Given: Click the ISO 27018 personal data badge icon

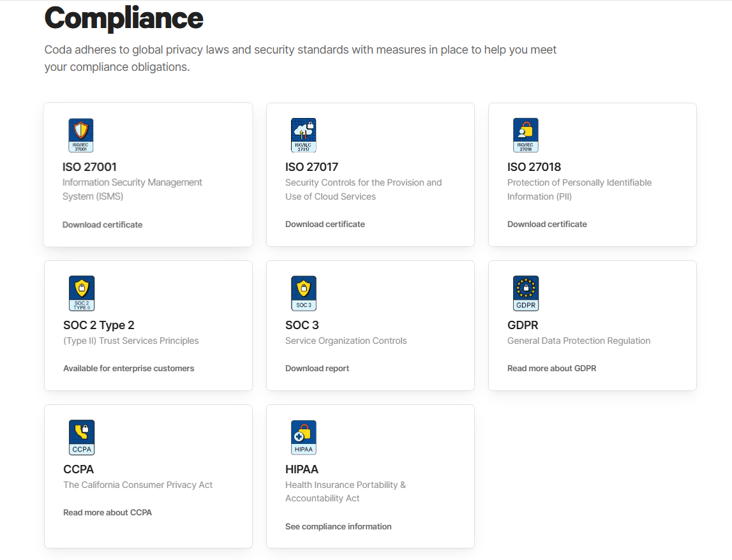Looking at the screenshot, I should pyautogui.click(x=525, y=135).
